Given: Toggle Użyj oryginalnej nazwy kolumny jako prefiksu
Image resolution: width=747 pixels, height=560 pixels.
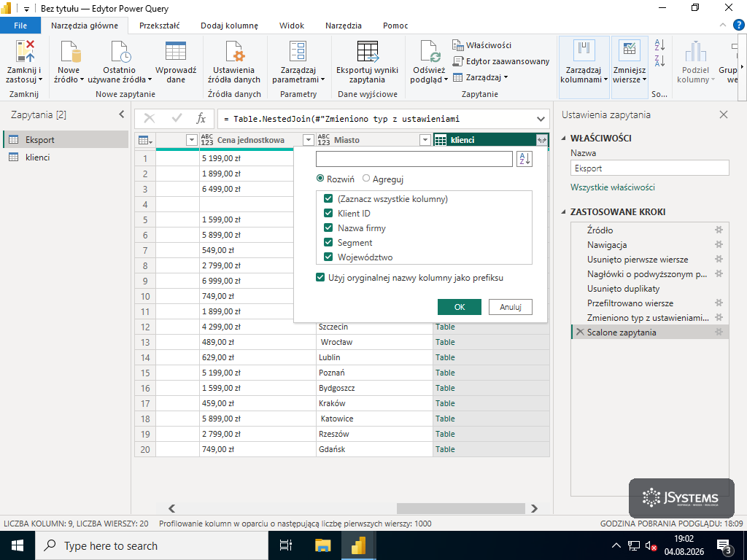Looking at the screenshot, I should 321,277.
